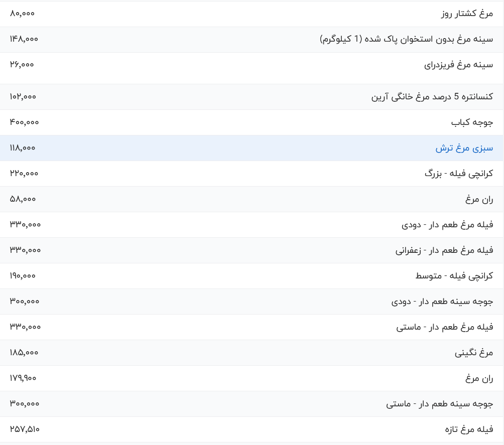This screenshot has height=445, width=504.
Task: Click جوجه سینه طعم دار - دودی
Action: coord(442,302)
